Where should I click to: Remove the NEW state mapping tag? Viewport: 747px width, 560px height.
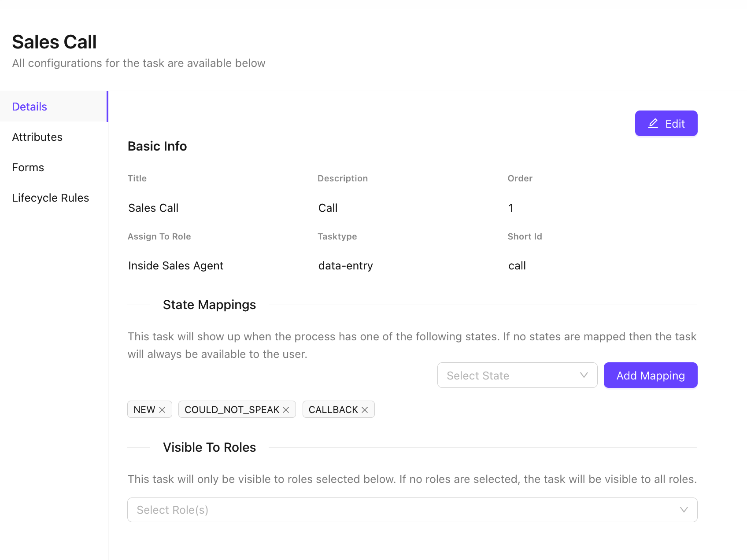(x=162, y=410)
